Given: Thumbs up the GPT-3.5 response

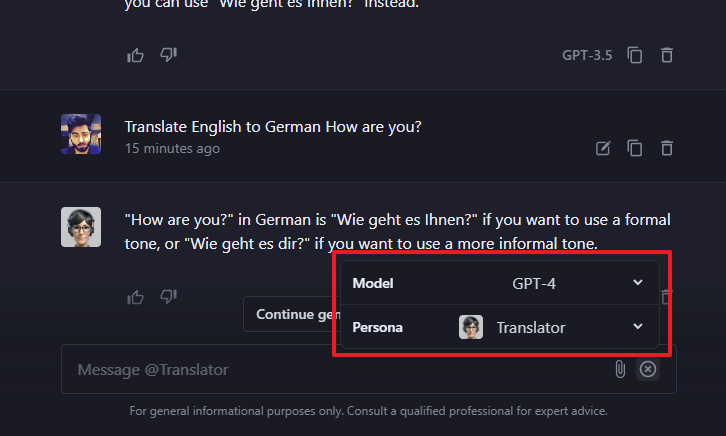Looking at the screenshot, I should point(135,56).
